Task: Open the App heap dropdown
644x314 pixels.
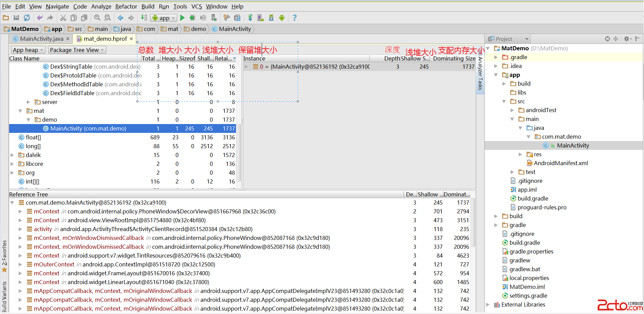Action: pos(28,50)
